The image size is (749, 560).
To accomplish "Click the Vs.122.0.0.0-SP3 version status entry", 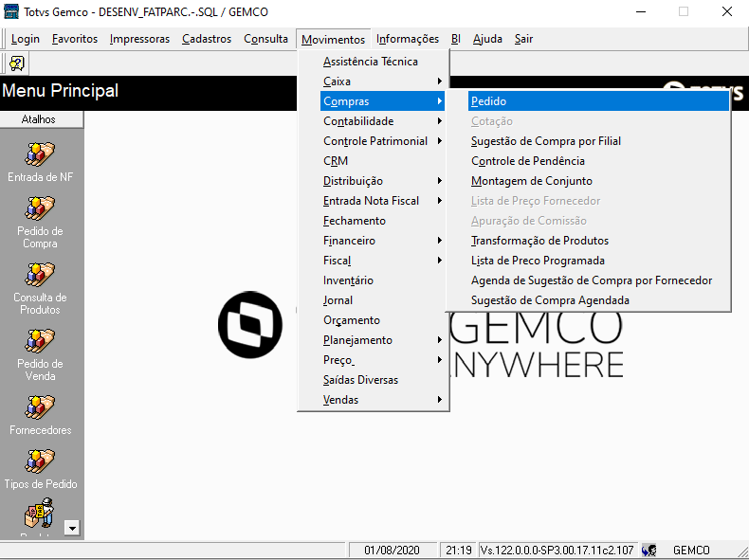I will click(557, 551).
